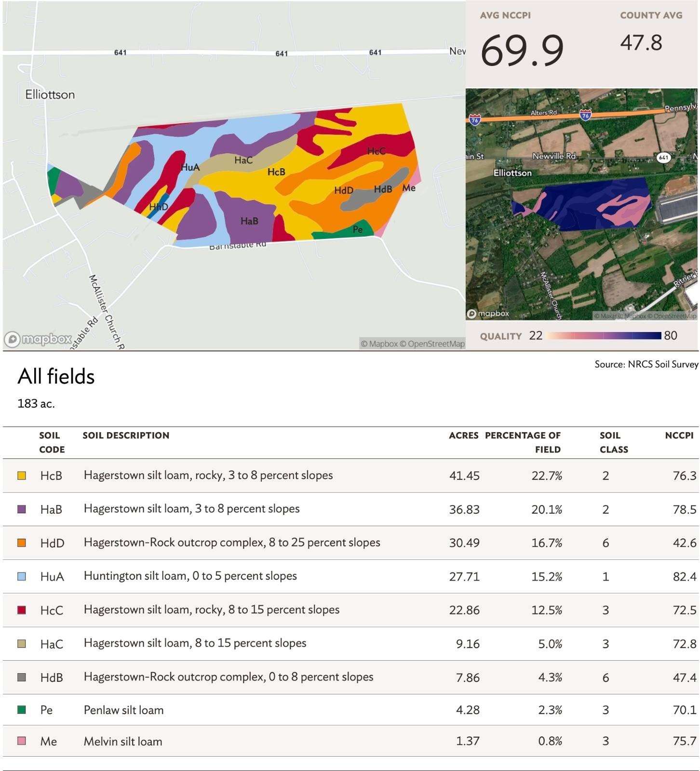The height and width of the screenshot is (771, 700).
Task: Click the Source: NRCS Soil Survey text
Action: point(646,364)
